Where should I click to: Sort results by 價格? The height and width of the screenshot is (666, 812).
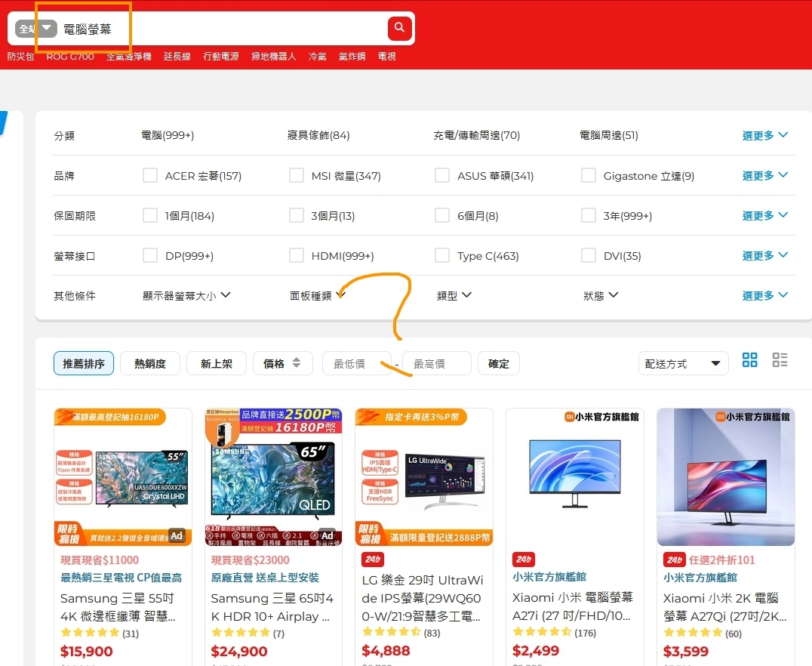(x=283, y=363)
